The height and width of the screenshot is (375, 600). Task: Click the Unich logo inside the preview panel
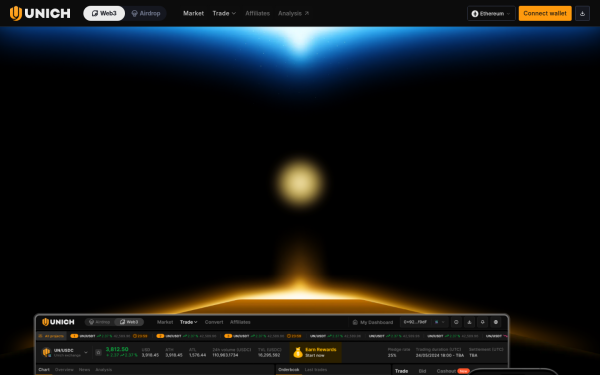58,322
